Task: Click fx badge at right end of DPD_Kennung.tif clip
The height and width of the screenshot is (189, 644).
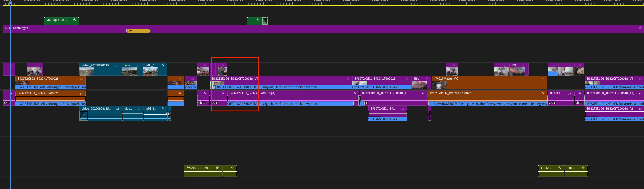Action: pos(640,28)
